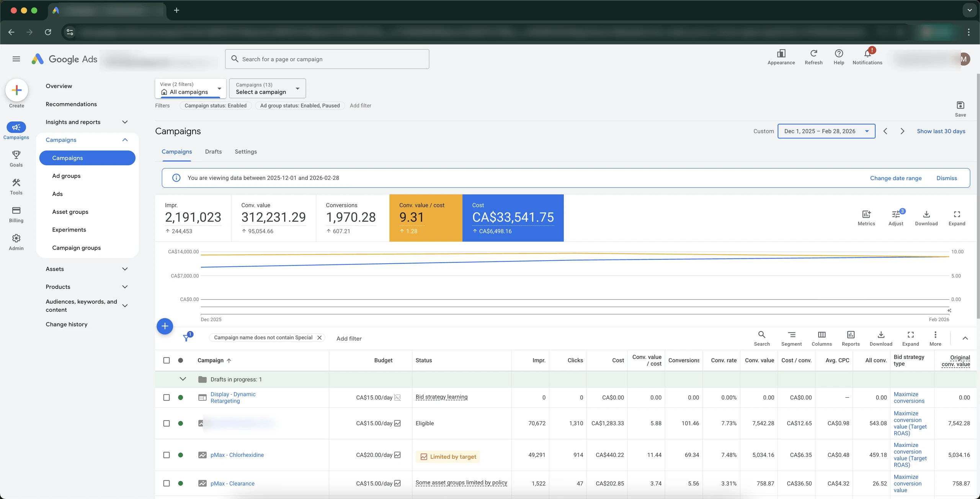Select the blue Cost scorecard

[x=513, y=218]
